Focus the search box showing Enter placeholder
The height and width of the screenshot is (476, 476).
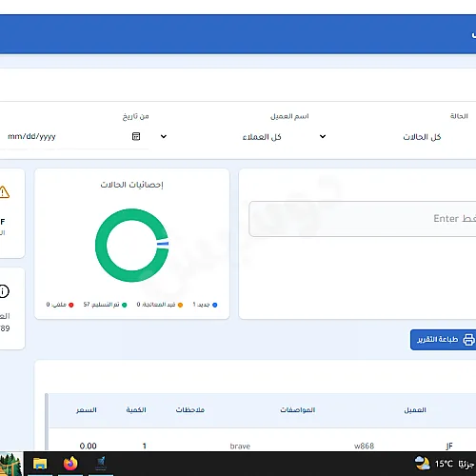point(363,219)
